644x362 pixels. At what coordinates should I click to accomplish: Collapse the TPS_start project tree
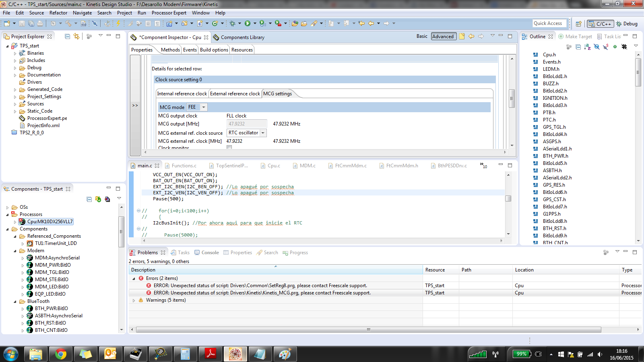tap(8, 46)
